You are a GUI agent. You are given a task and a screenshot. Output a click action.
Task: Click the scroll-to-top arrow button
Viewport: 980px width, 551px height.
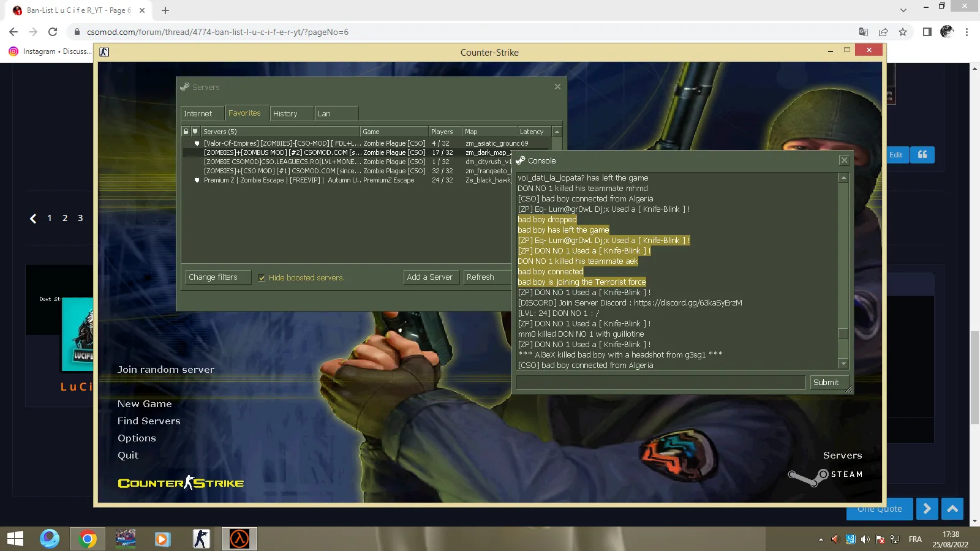point(952,509)
